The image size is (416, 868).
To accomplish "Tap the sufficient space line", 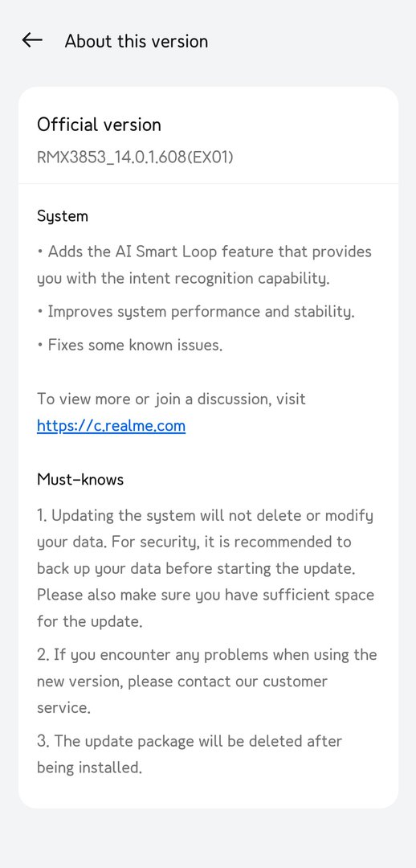I will click(x=206, y=595).
